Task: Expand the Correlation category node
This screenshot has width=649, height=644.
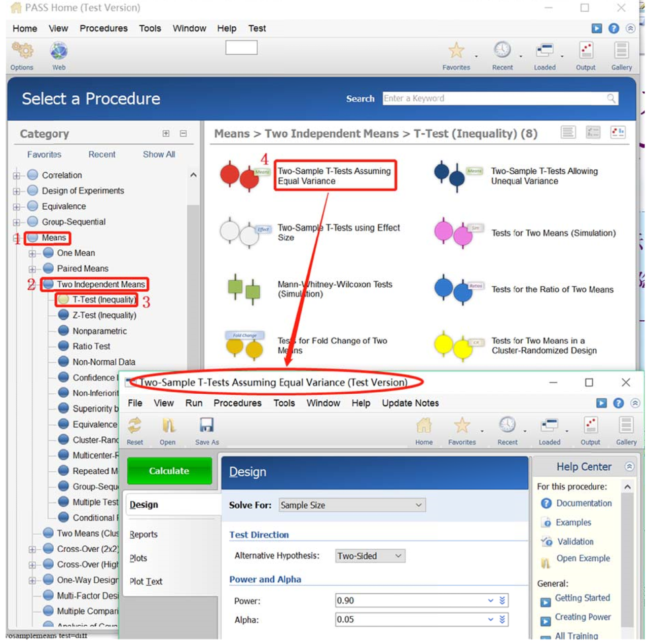Action: [x=17, y=176]
